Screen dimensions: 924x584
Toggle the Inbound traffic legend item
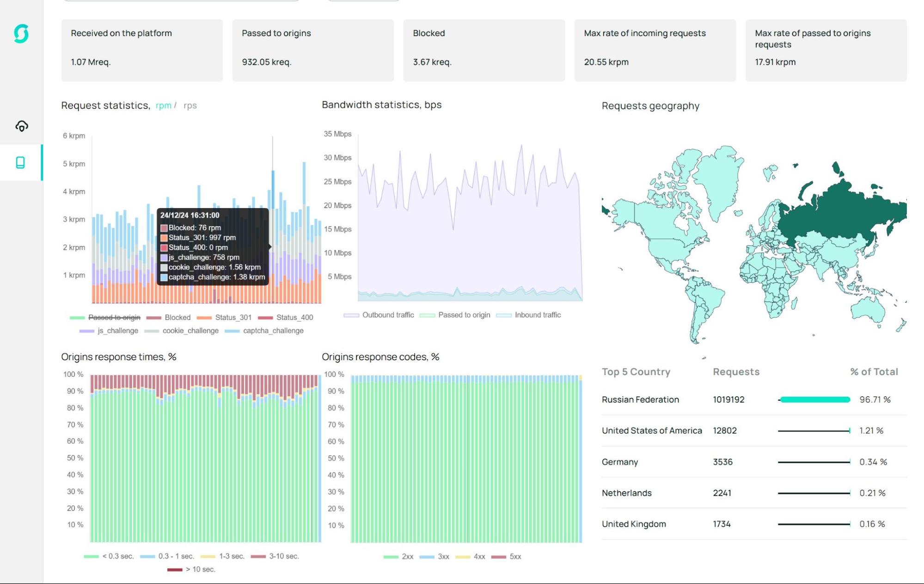point(537,315)
